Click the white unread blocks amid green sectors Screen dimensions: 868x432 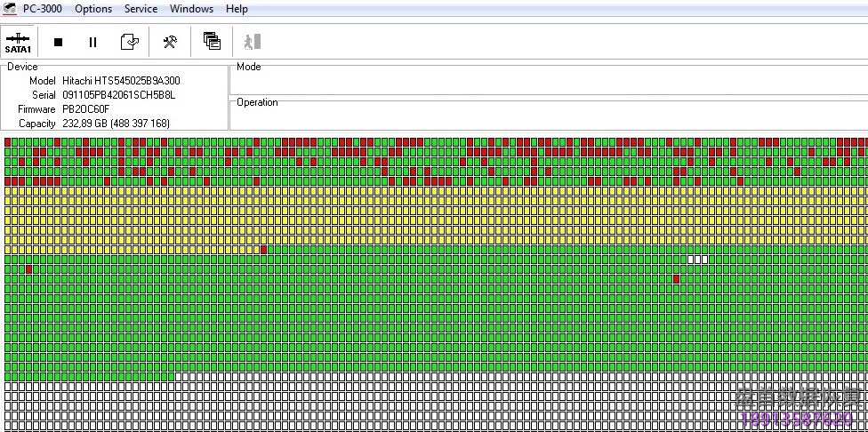698,260
